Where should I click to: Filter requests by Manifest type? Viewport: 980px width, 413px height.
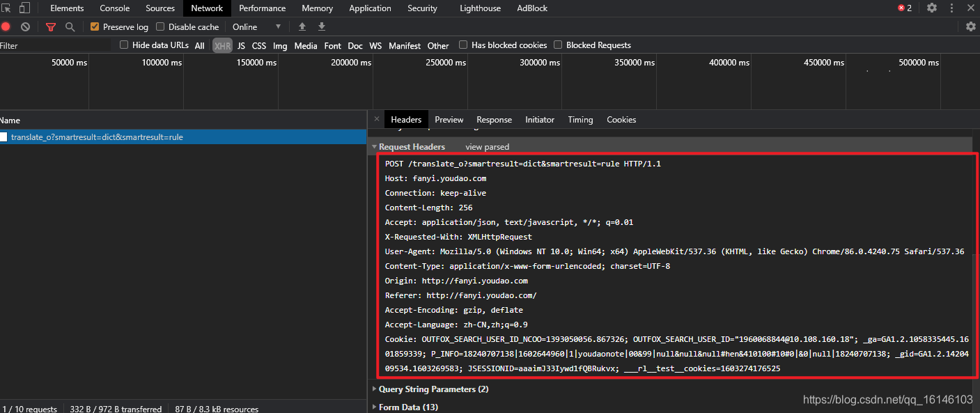pos(405,46)
